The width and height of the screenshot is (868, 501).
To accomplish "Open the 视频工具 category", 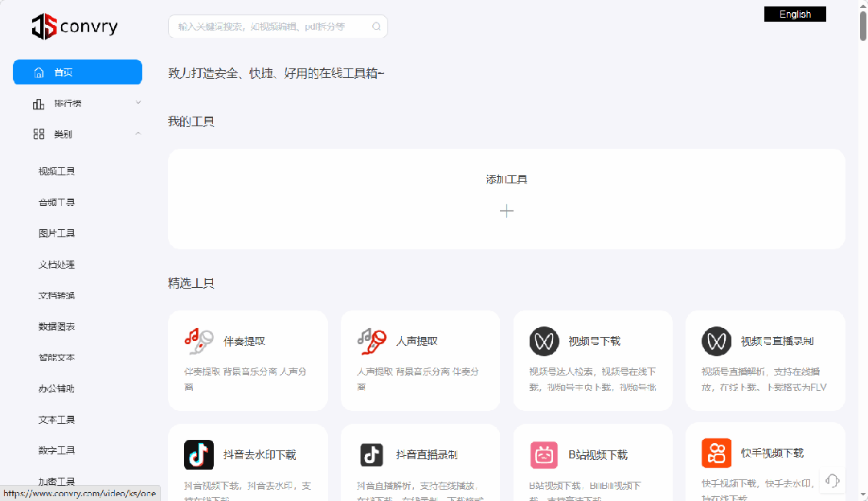I will click(x=58, y=170).
